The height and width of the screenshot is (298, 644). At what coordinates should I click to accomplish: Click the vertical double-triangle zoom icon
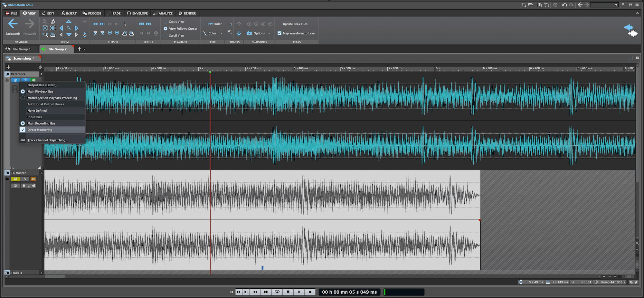85,34
